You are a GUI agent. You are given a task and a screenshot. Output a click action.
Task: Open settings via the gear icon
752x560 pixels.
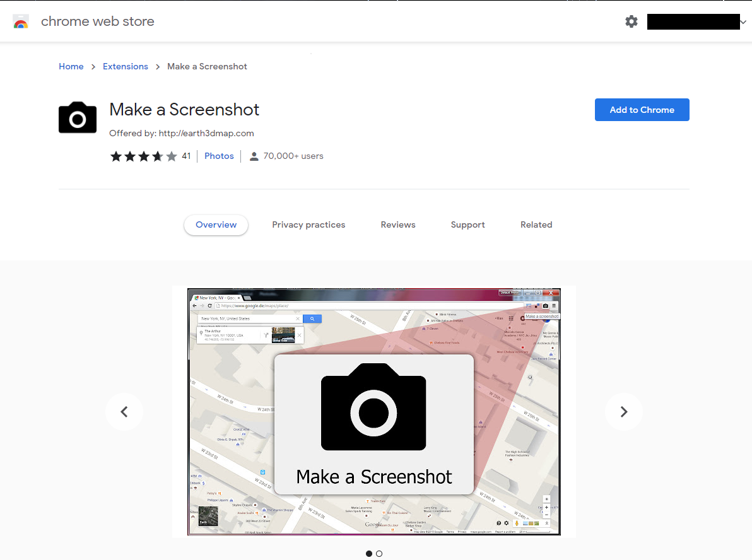(631, 21)
